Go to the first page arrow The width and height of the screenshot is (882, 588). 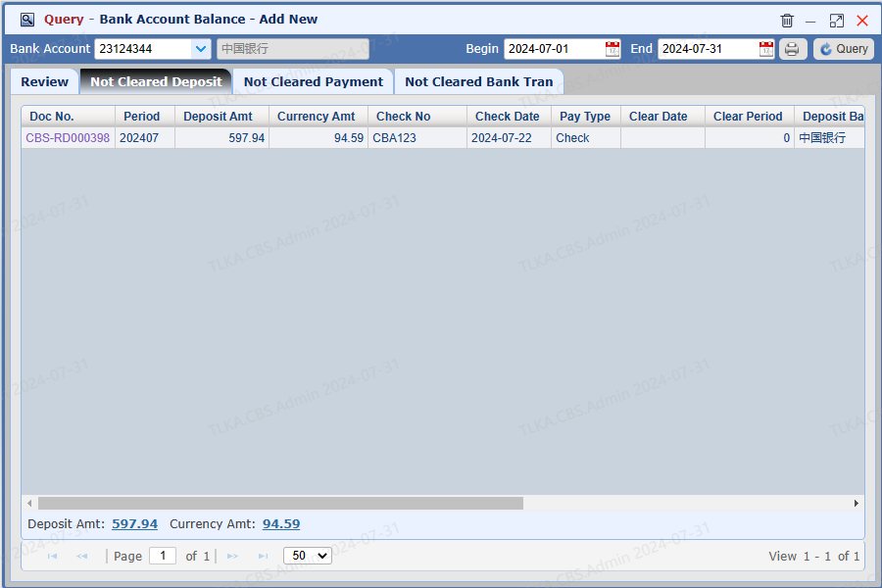pos(52,556)
